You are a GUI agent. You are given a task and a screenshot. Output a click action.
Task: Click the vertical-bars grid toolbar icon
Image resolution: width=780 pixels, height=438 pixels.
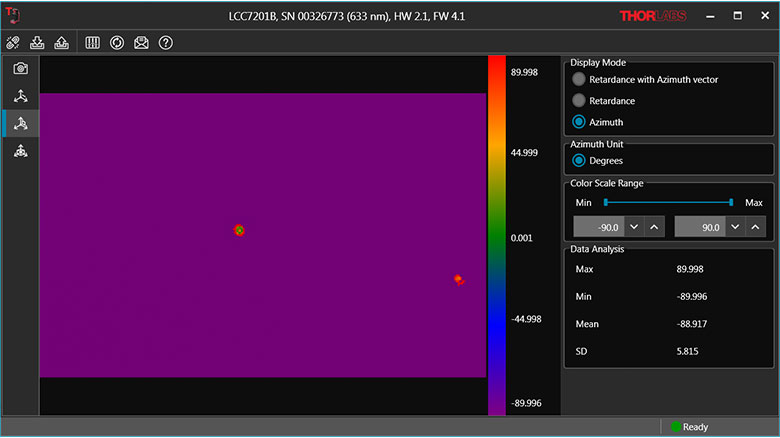(92, 43)
